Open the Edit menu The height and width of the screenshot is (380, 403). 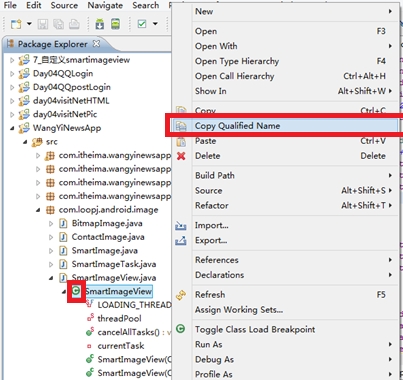tap(34, 5)
